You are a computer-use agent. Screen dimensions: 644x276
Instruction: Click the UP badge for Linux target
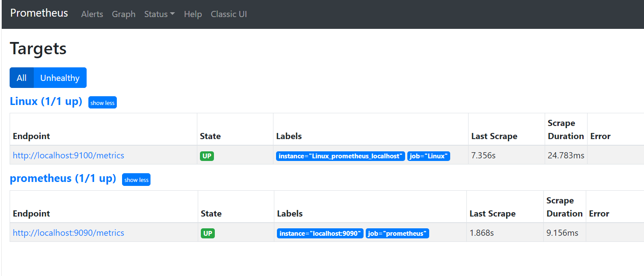coord(207,156)
